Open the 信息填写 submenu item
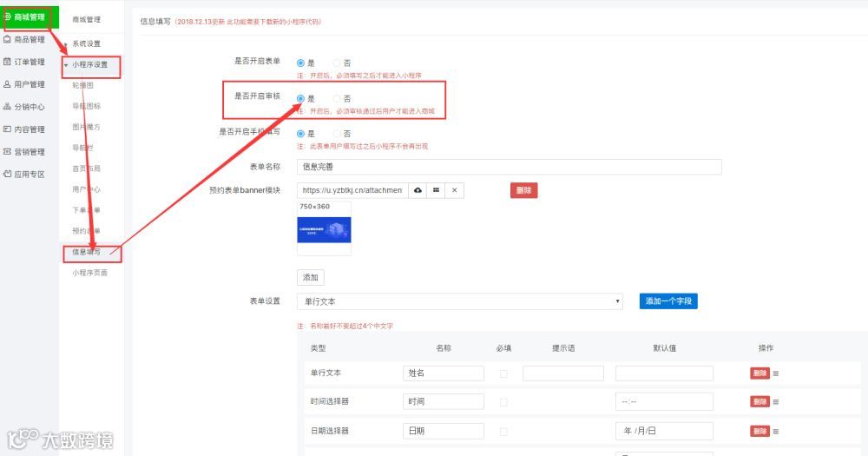 [86, 252]
